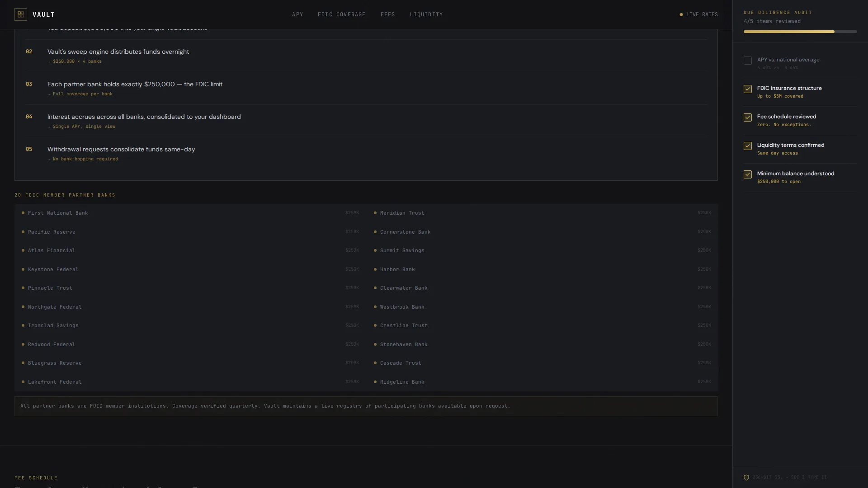Uncheck Minimum balance understood checkbox
The height and width of the screenshot is (488, 868).
coord(748,174)
